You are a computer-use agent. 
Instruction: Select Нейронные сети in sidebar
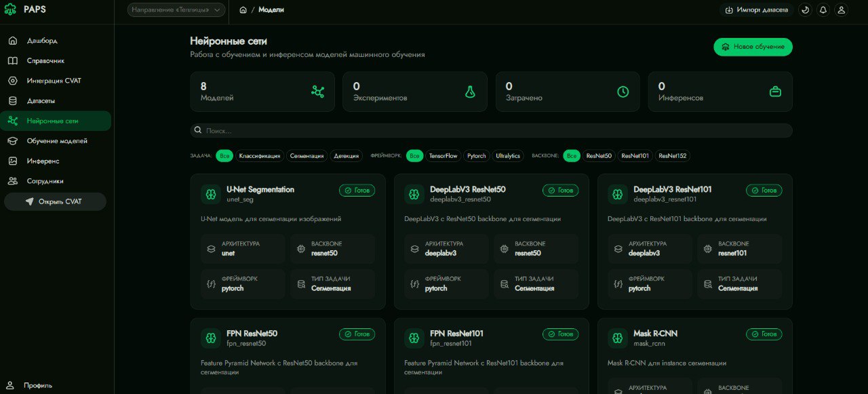[x=56, y=121]
